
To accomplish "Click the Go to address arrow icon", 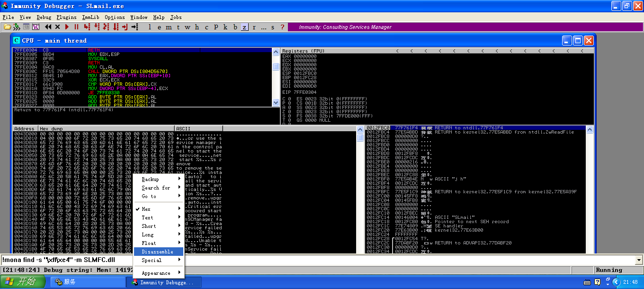I will coord(135,27).
